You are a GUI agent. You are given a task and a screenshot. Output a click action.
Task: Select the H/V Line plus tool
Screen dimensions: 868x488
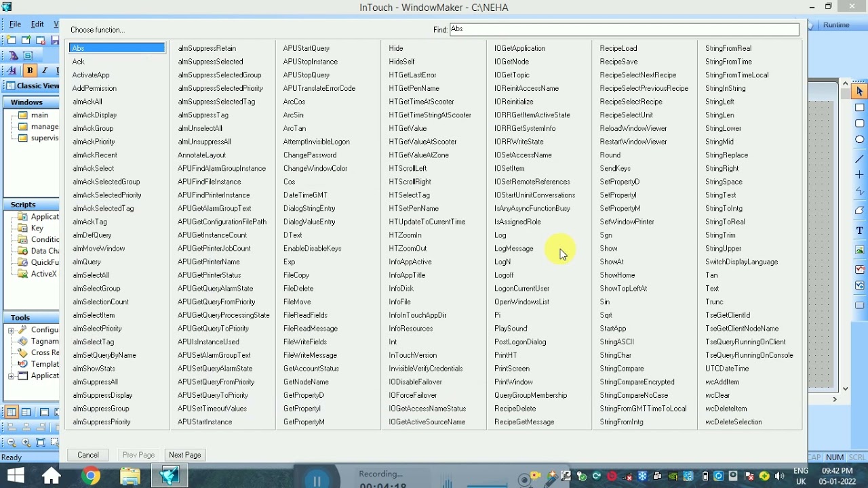pyautogui.click(x=859, y=175)
